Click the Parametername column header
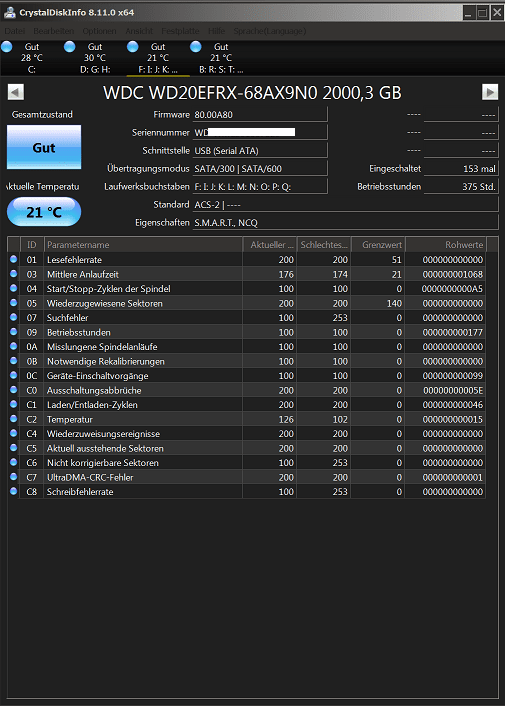Image resolution: width=505 pixels, height=706 pixels. coord(143,244)
